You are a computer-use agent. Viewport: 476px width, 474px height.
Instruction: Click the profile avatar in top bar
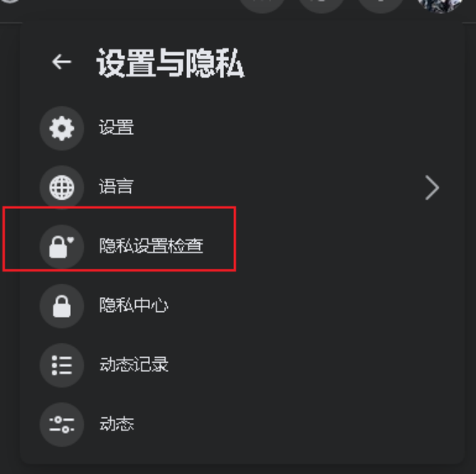coord(440,5)
